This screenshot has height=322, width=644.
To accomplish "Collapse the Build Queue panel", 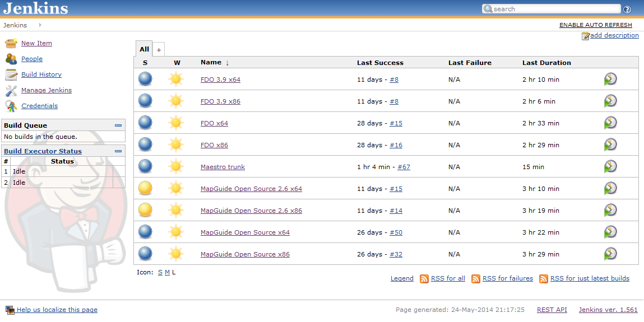I will [x=118, y=125].
